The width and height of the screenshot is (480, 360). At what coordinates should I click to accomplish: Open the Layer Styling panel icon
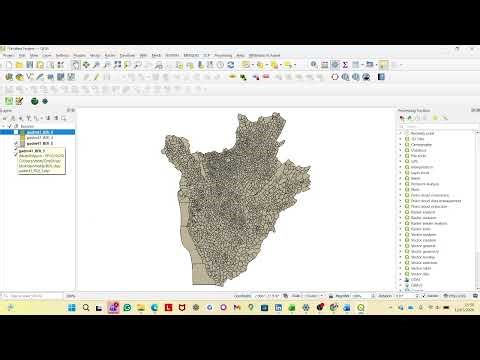pyautogui.click(x=5, y=118)
